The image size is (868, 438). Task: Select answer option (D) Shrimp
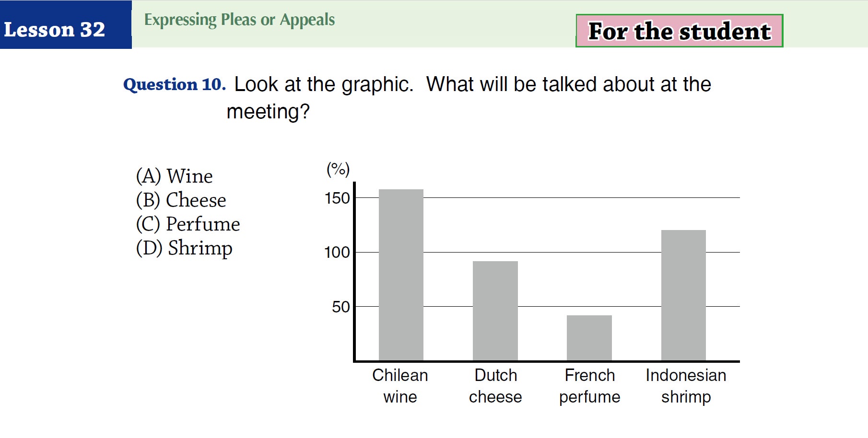point(184,248)
